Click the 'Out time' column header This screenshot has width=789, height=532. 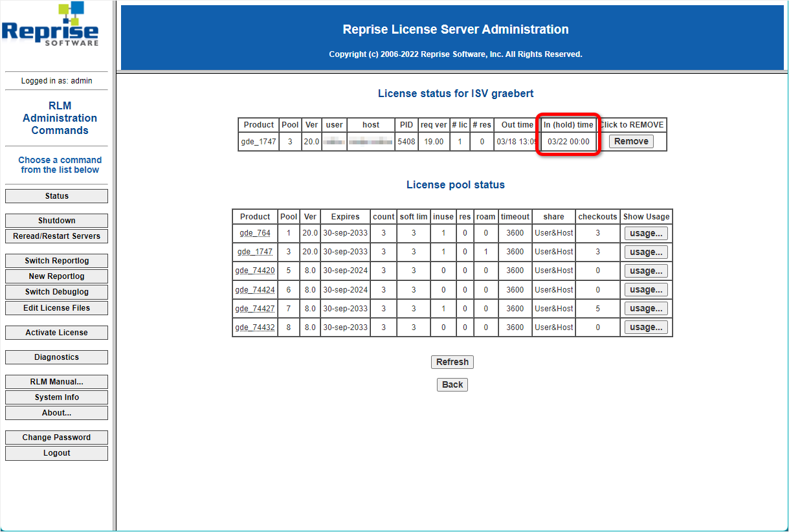517,125
